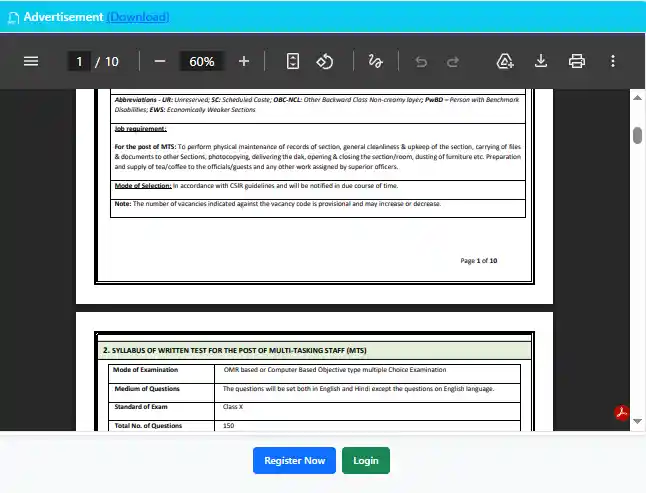This screenshot has height=493, width=646.
Task: Redo the last annotation
Action: [453, 61]
